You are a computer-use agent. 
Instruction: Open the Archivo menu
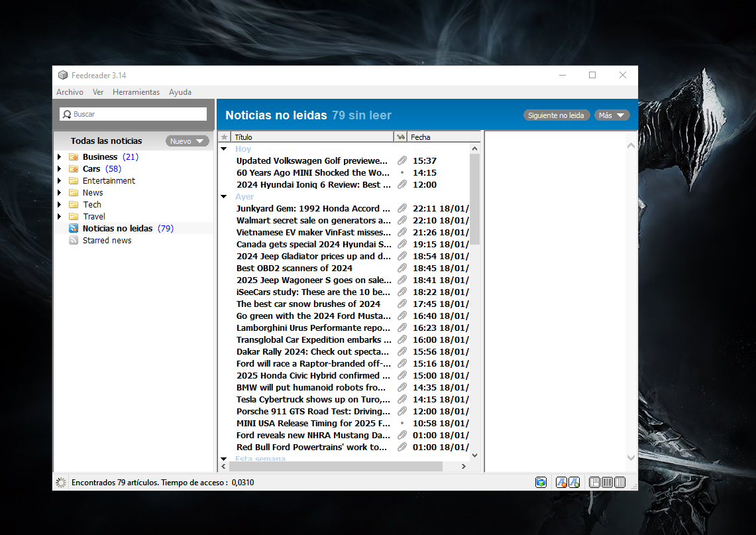[70, 92]
